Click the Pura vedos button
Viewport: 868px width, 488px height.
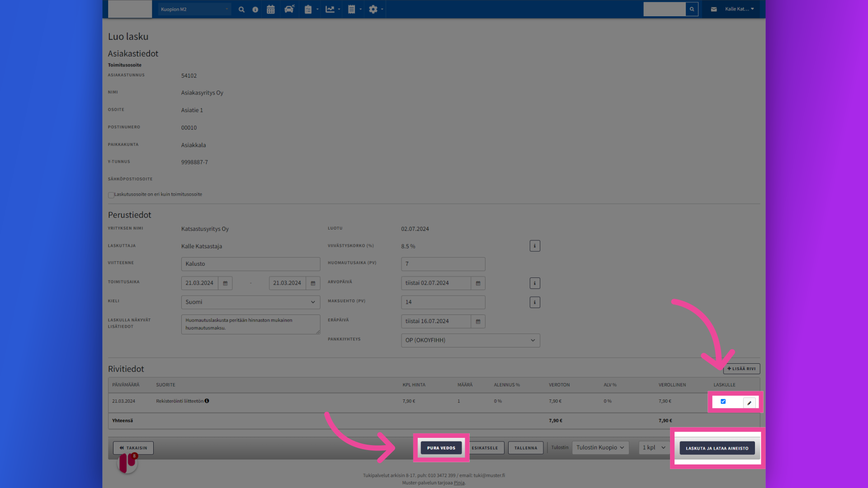[441, 448]
